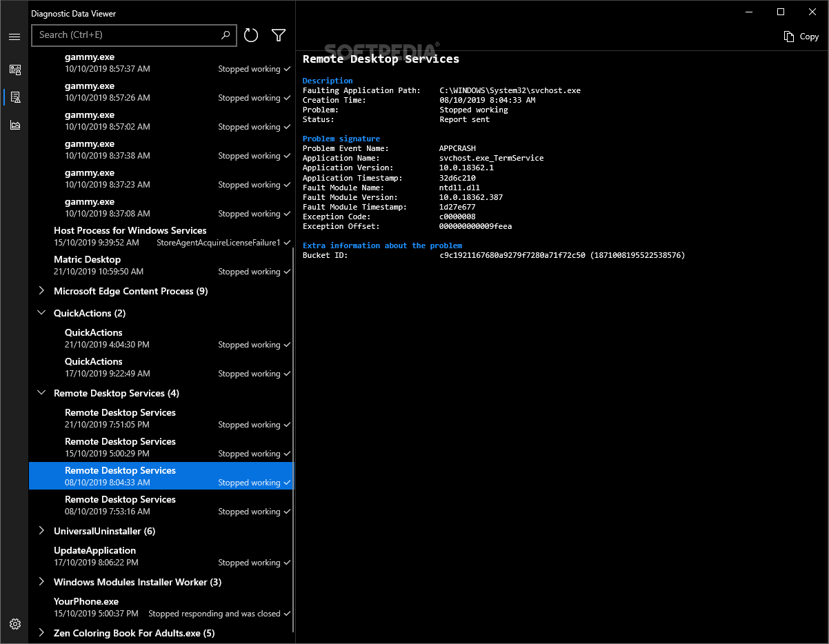The image size is (829, 644).
Task: Click the Bucket ID hash value
Action: [x=562, y=255]
